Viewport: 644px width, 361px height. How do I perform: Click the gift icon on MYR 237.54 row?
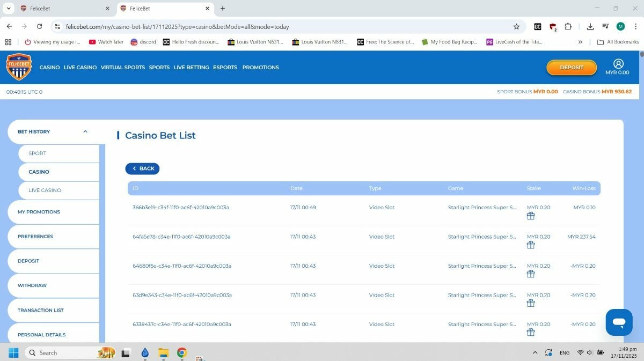tap(531, 245)
